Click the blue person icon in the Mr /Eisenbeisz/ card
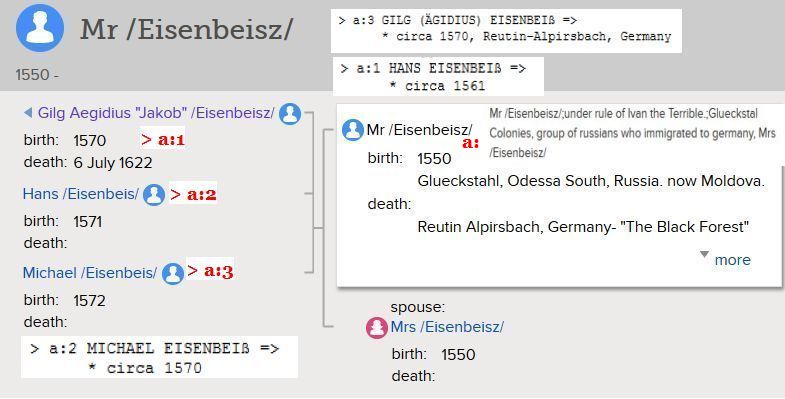Viewport: 785px width, 399px height. (x=353, y=130)
